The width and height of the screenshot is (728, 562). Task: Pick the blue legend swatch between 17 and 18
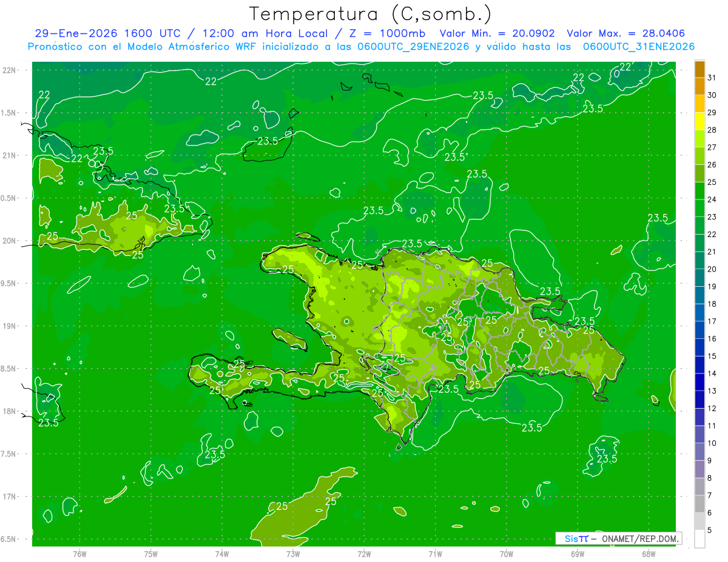tap(699, 313)
